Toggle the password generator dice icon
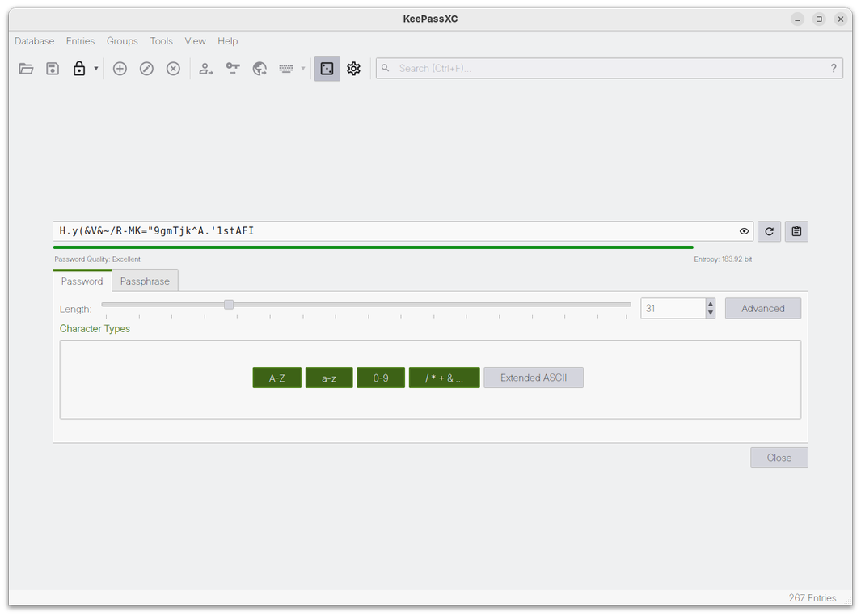 tap(327, 69)
